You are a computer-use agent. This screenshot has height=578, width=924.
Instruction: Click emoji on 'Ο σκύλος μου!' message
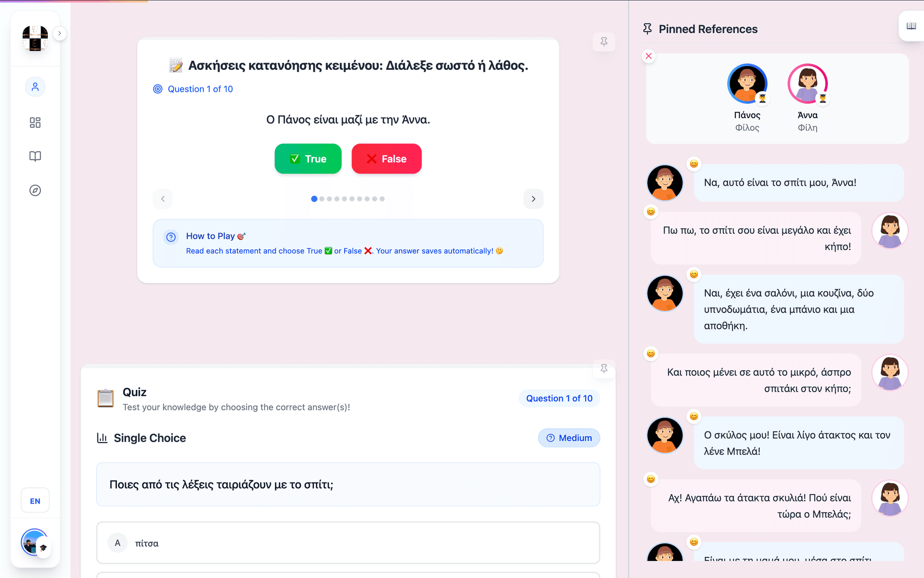(x=694, y=416)
